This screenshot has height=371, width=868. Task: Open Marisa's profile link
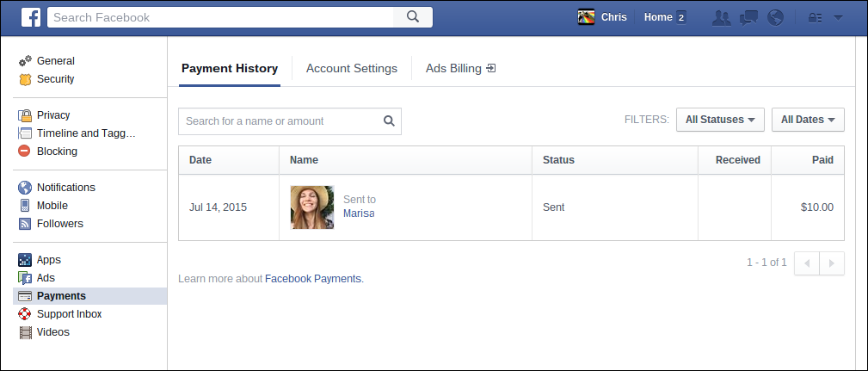tap(359, 213)
